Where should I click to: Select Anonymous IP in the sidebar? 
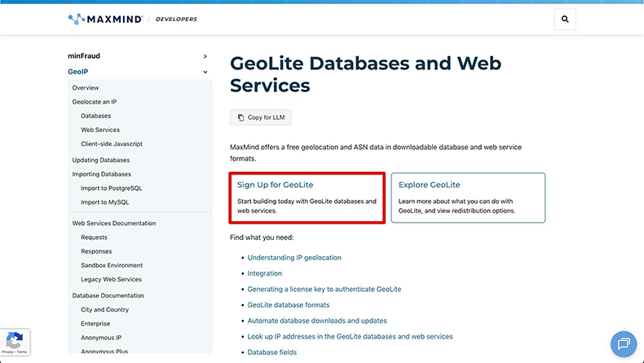pos(101,338)
